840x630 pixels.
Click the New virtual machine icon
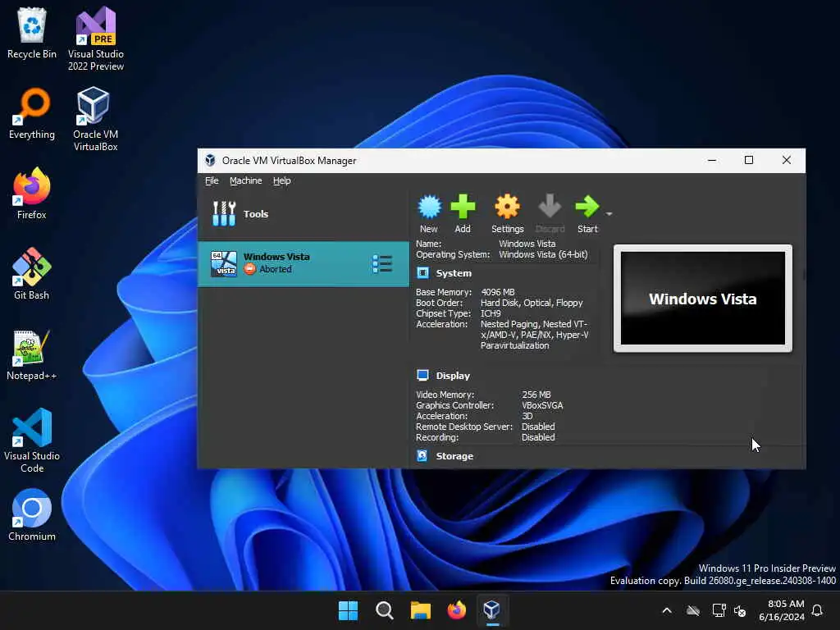(x=429, y=208)
